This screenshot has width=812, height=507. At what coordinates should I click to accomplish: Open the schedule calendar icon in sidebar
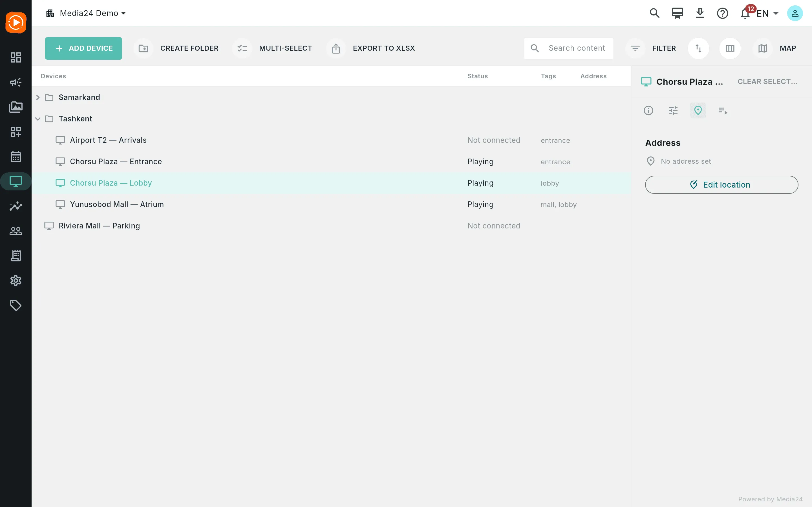pos(16,157)
